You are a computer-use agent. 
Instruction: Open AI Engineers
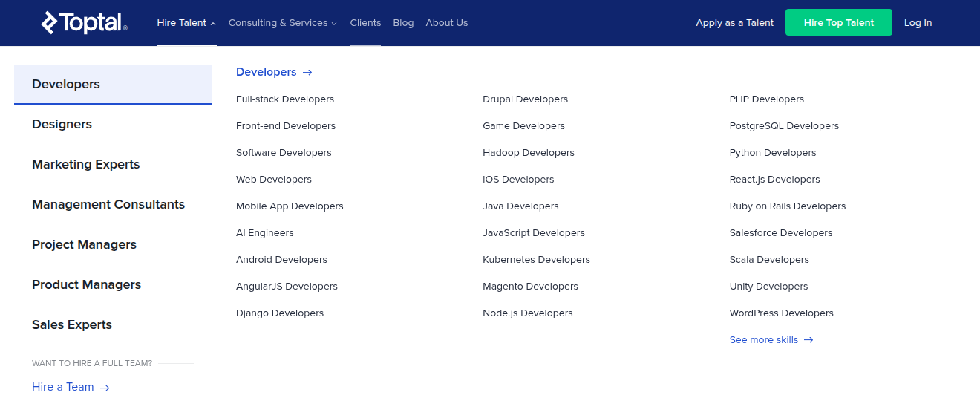tap(265, 233)
